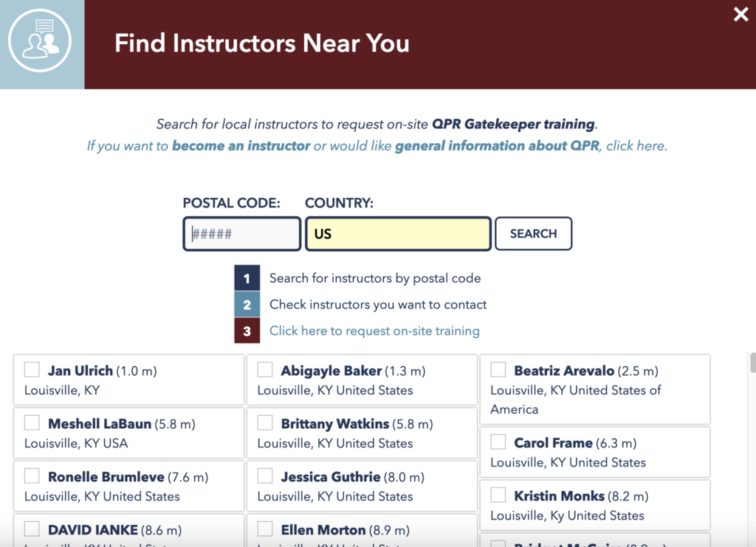Tick the Kristin Monks checkbox
This screenshot has width=756, height=547.
[x=498, y=495]
